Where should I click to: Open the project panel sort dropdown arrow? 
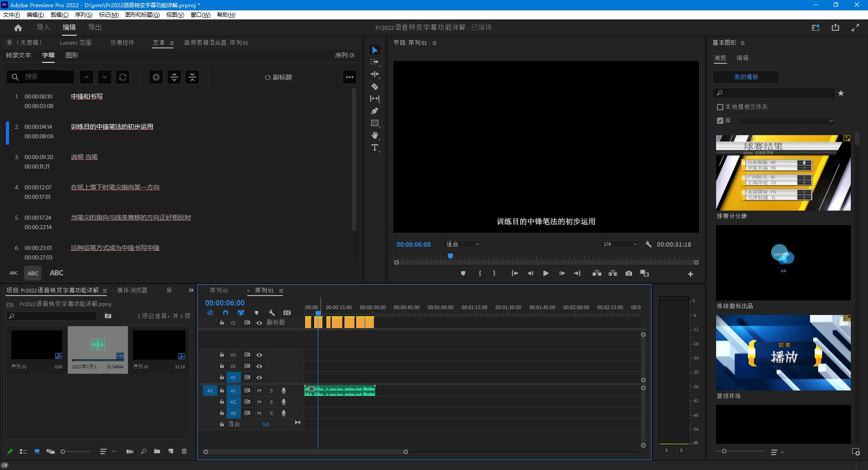click(113, 451)
